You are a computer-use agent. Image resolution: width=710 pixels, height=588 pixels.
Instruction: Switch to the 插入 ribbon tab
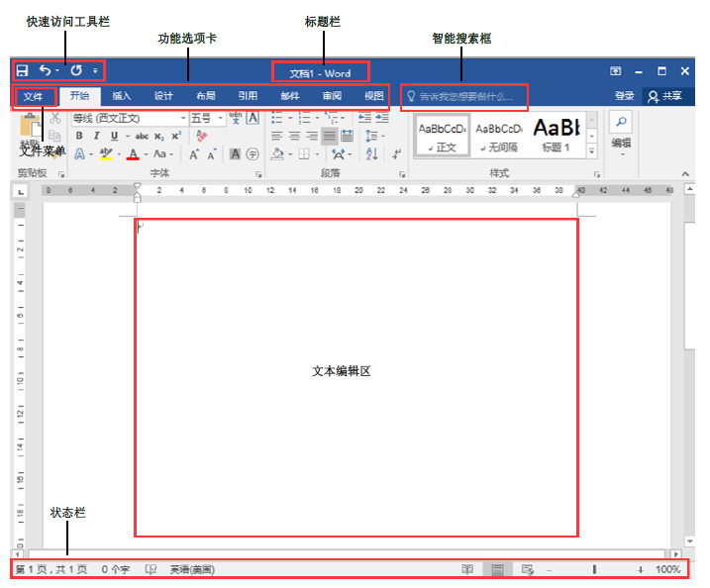[121, 97]
